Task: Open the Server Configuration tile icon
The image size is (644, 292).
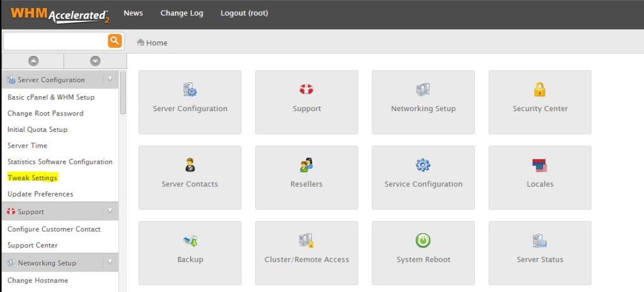Action: [190, 89]
